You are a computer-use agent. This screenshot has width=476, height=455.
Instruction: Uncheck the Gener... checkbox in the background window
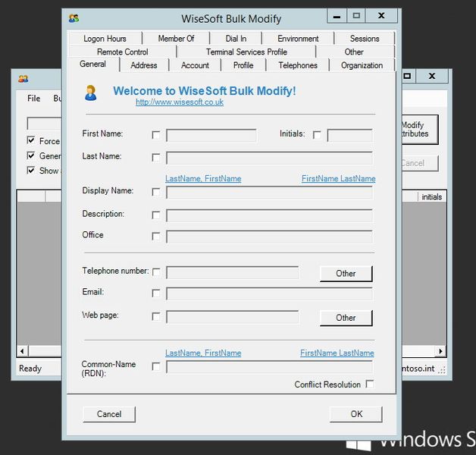point(30,155)
